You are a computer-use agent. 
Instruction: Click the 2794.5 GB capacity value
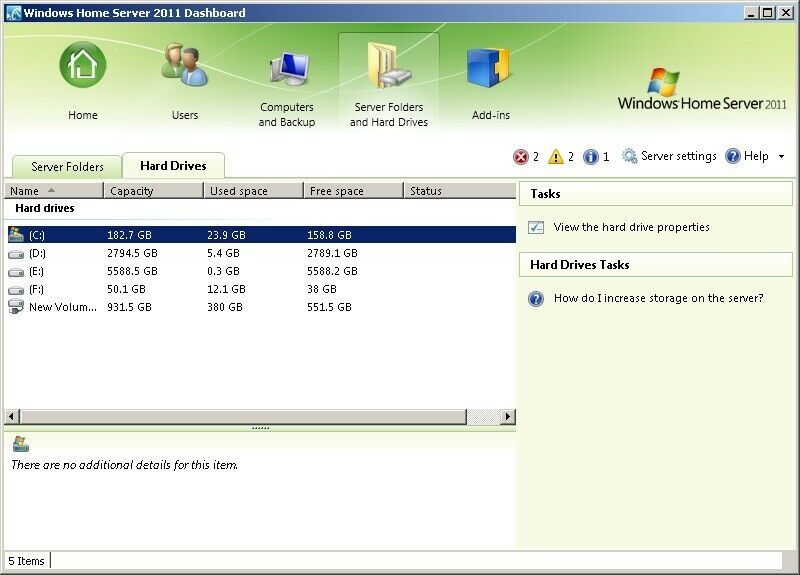click(x=132, y=253)
